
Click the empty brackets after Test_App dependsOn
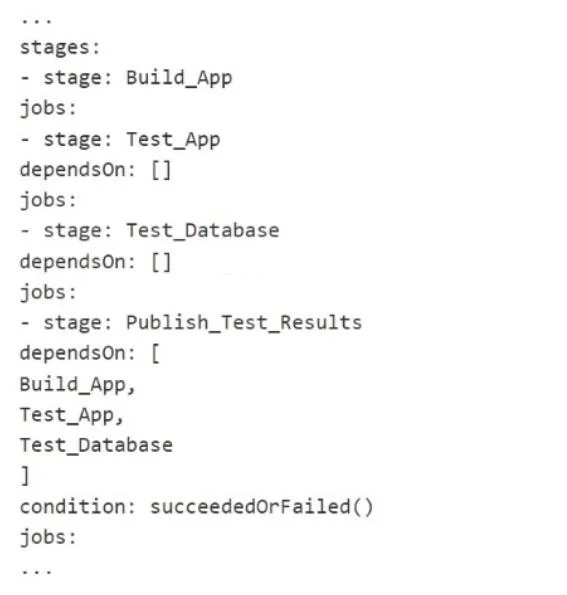[x=161, y=170]
